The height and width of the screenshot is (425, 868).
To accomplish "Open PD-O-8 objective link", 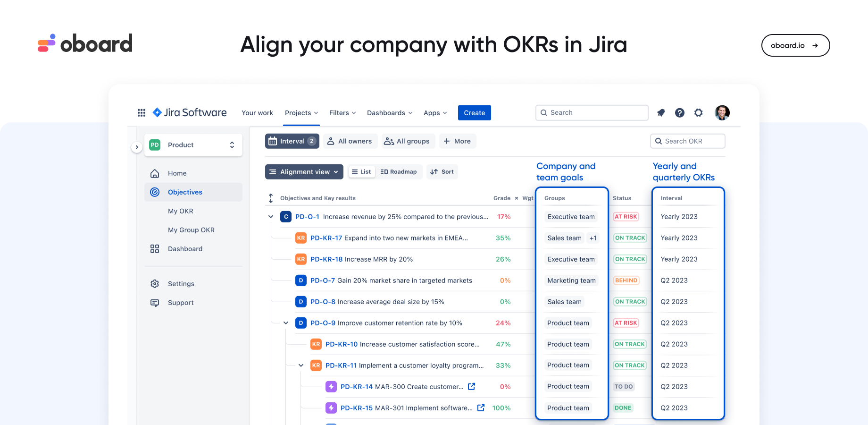I will (323, 302).
